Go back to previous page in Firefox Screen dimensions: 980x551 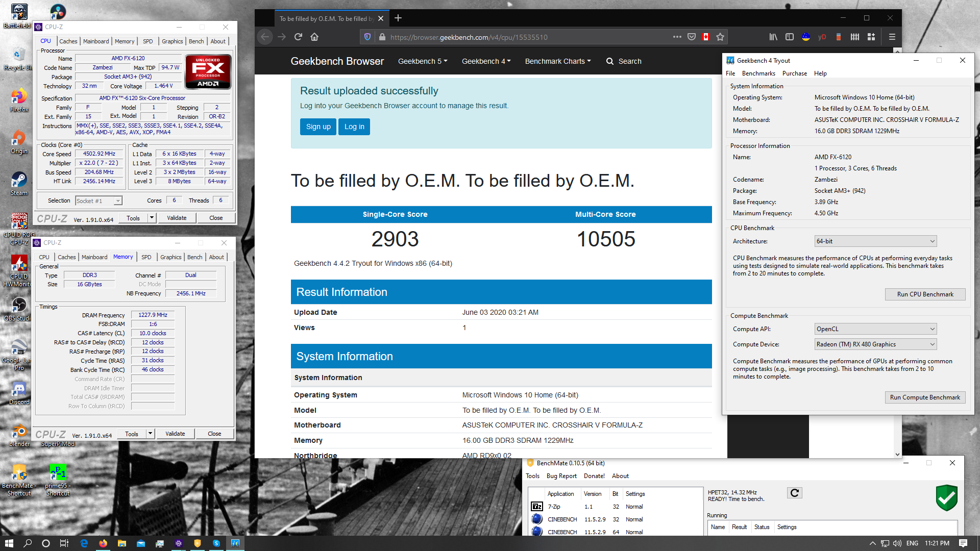(x=264, y=37)
